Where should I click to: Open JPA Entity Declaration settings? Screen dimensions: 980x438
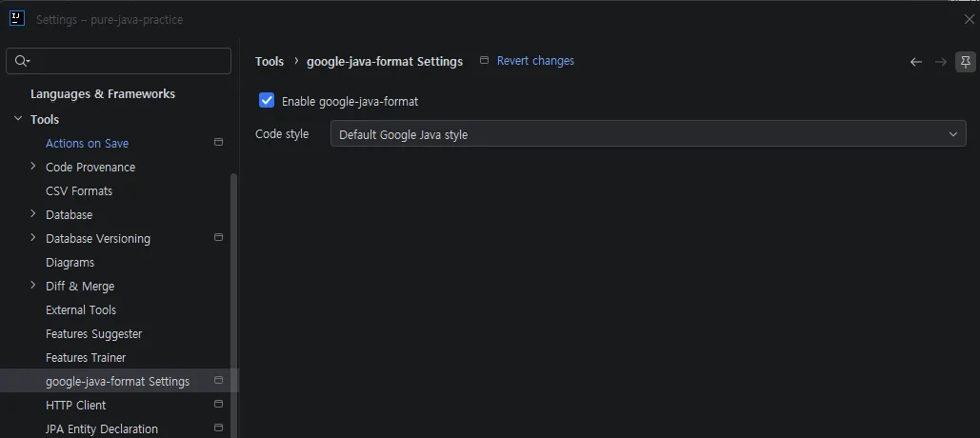[101, 428]
